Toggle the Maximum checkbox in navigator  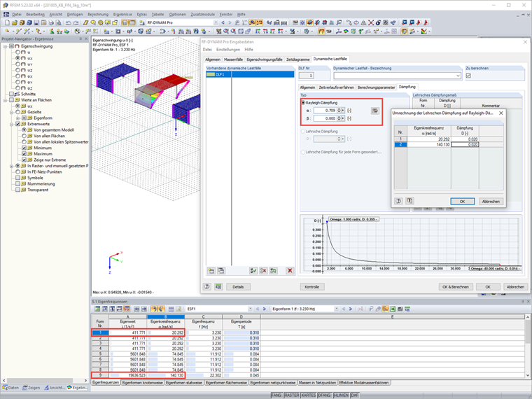[x=24, y=154]
